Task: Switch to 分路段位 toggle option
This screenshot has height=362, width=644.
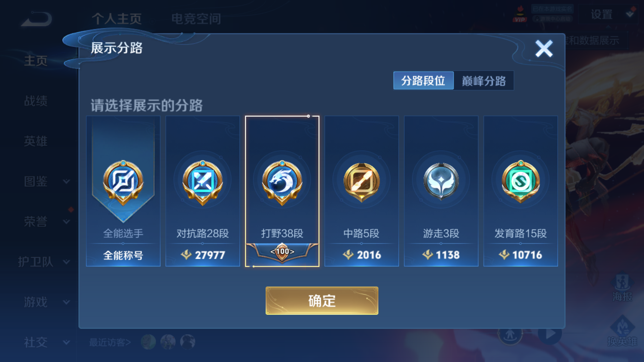Action: pyautogui.click(x=423, y=80)
